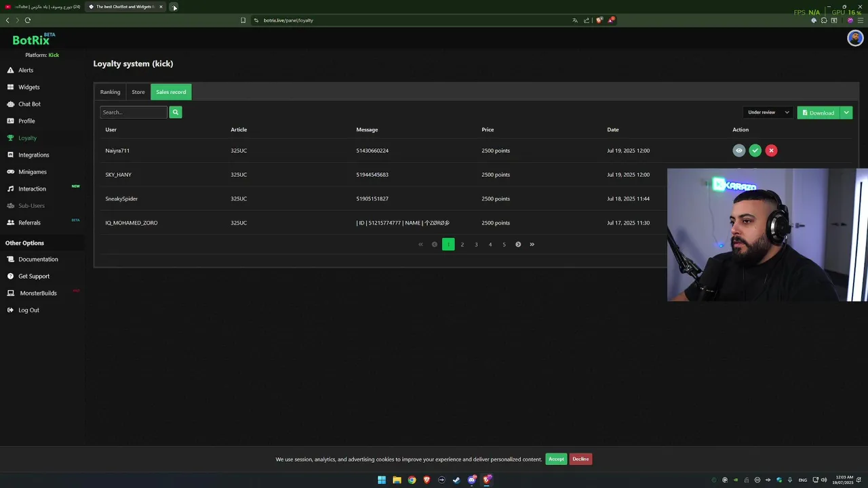Image resolution: width=868 pixels, height=488 pixels.
Task: Expand the Download options arrow
Action: [x=846, y=113]
